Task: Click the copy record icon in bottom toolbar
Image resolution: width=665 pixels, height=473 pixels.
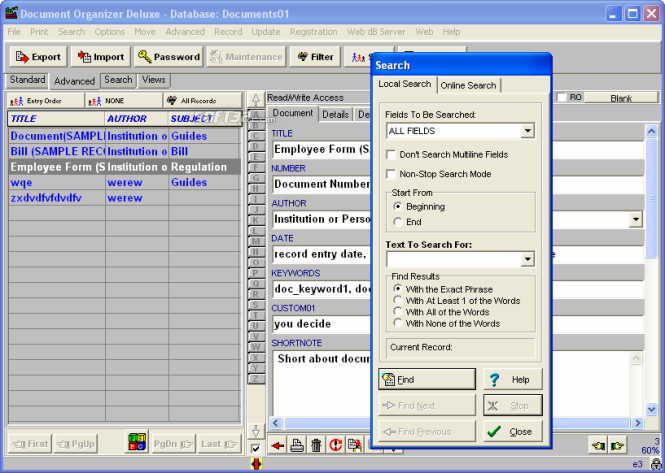Action: [x=355, y=445]
